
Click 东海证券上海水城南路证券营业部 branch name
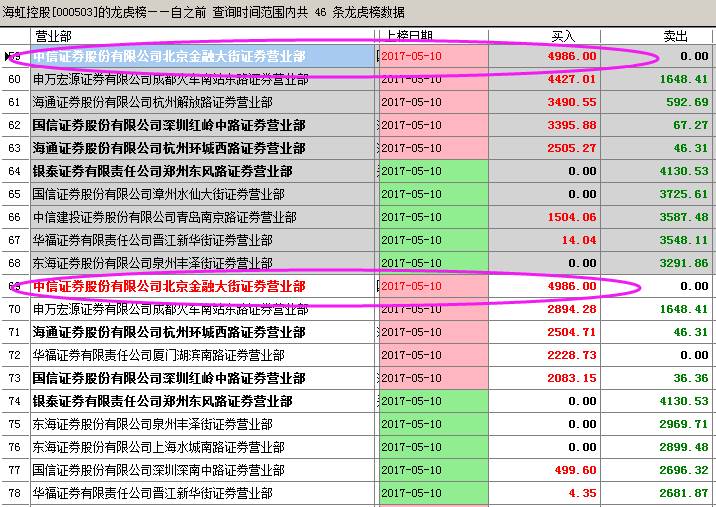(158, 447)
